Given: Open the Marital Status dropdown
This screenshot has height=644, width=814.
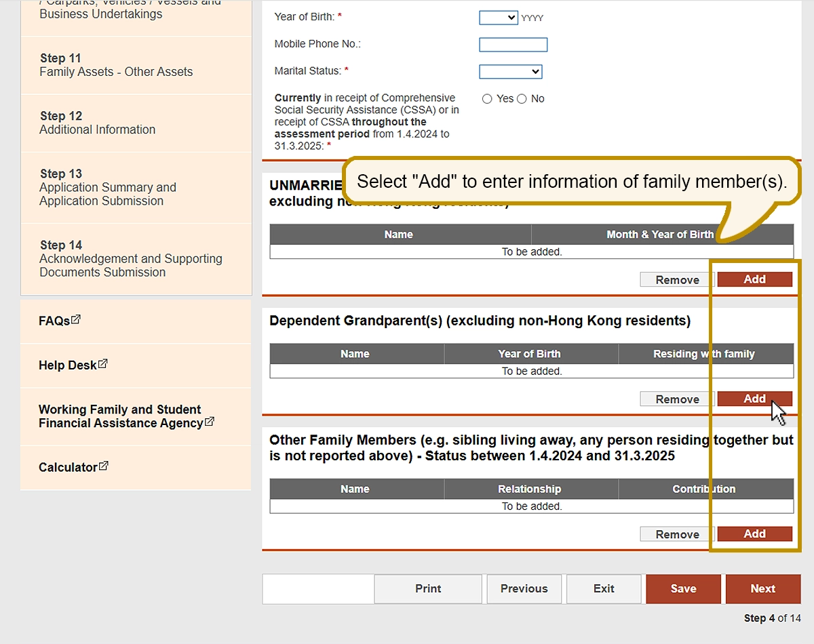Looking at the screenshot, I should click(510, 71).
